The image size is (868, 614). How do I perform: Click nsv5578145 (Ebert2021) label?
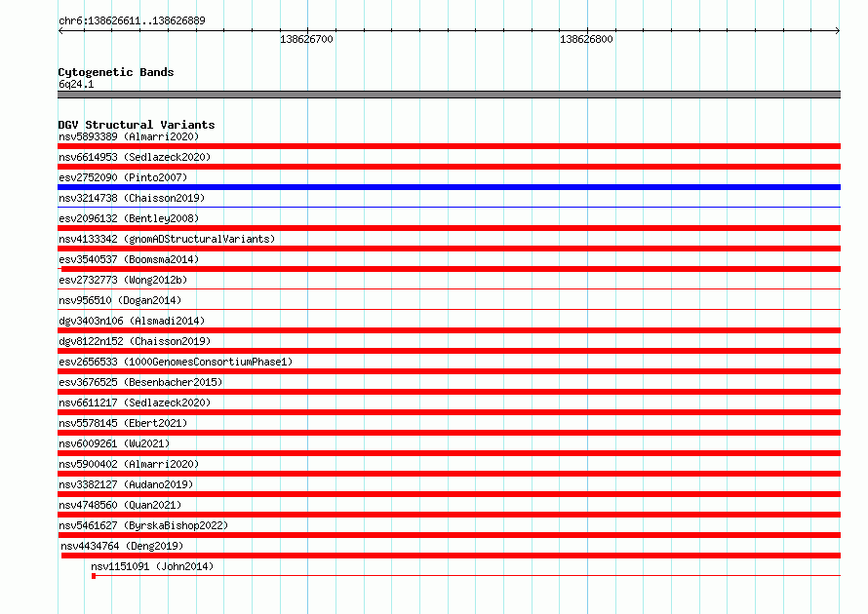pyautogui.click(x=123, y=423)
